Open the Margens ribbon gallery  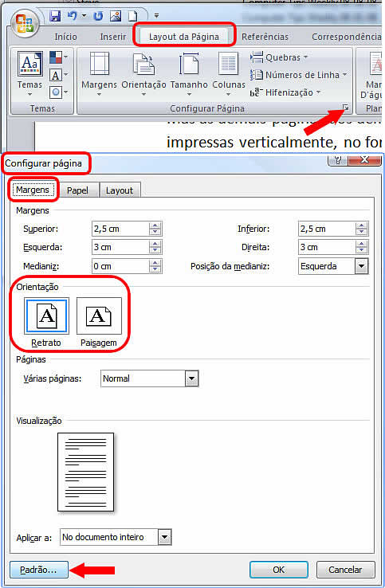pos(99,74)
